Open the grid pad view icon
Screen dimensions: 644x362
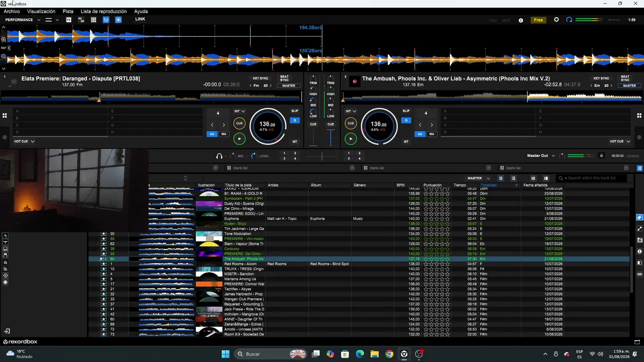pos(94,20)
